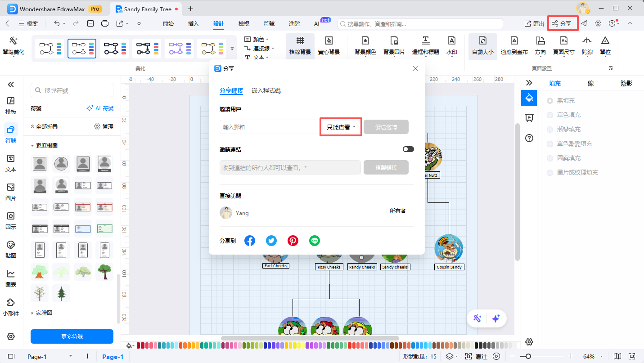Click the 輸入郵箱 email input field

point(270,127)
